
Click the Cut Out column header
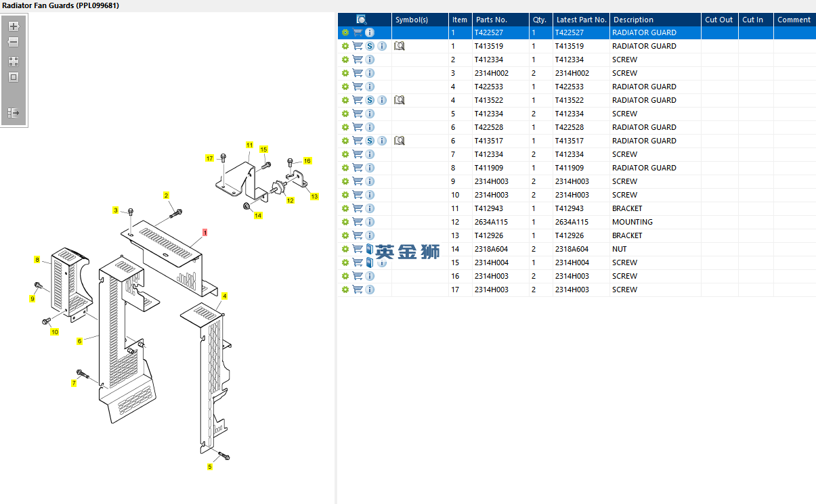point(718,20)
